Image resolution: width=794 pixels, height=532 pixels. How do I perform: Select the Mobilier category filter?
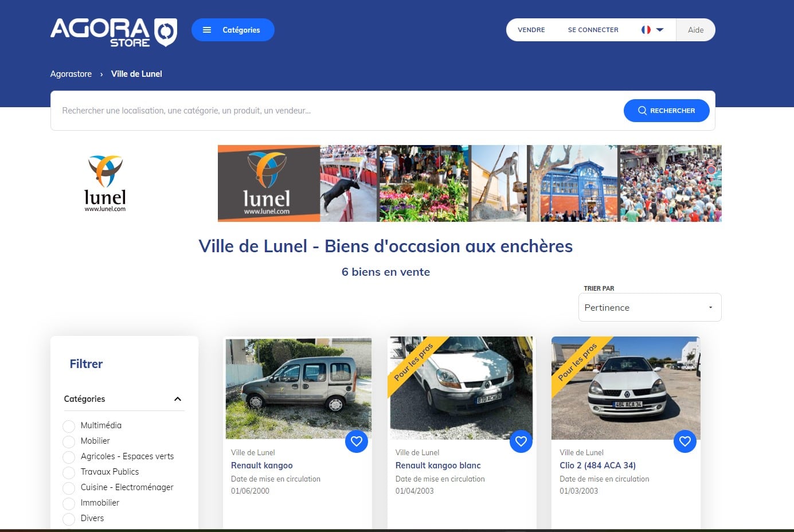pyautogui.click(x=69, y=441)
